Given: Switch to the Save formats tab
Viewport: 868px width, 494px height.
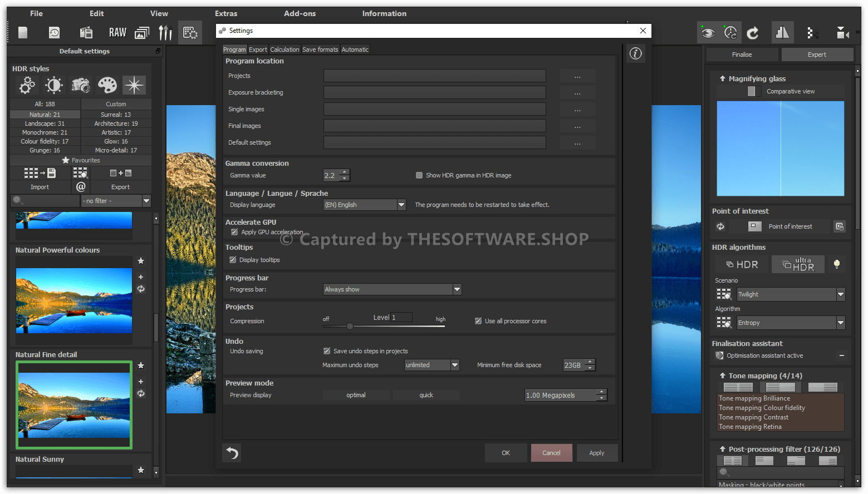Looking at the screenshot, I should pos(320,50).
